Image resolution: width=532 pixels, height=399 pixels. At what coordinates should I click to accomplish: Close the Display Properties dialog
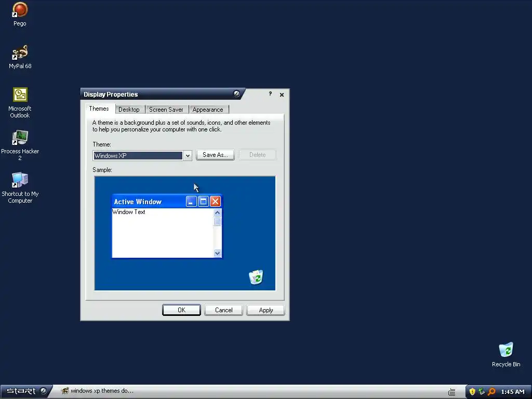click(x=282, y=95)
